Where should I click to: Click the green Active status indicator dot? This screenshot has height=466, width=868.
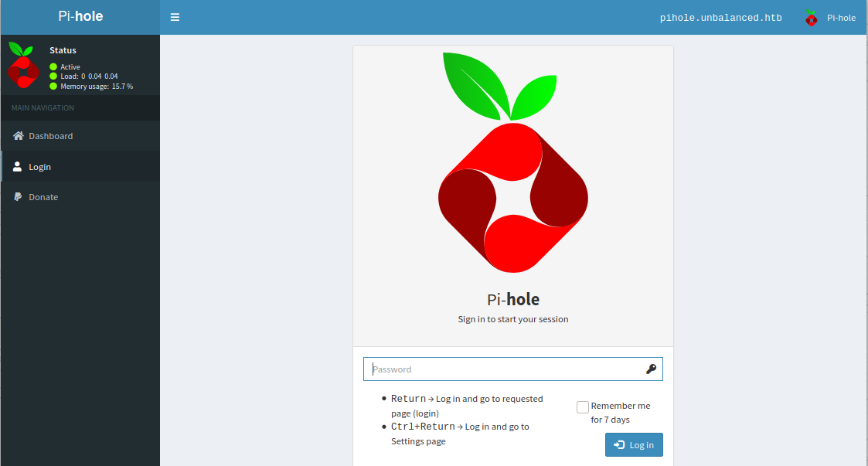(53, 67)
